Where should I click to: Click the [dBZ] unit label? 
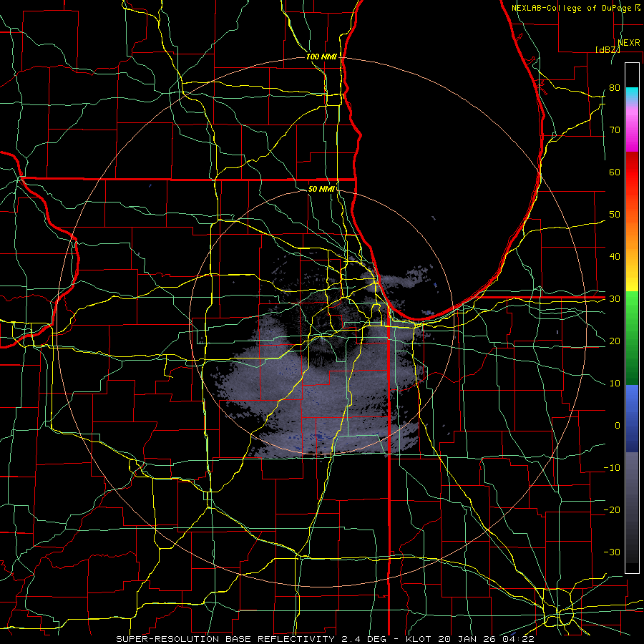(608, 49)
